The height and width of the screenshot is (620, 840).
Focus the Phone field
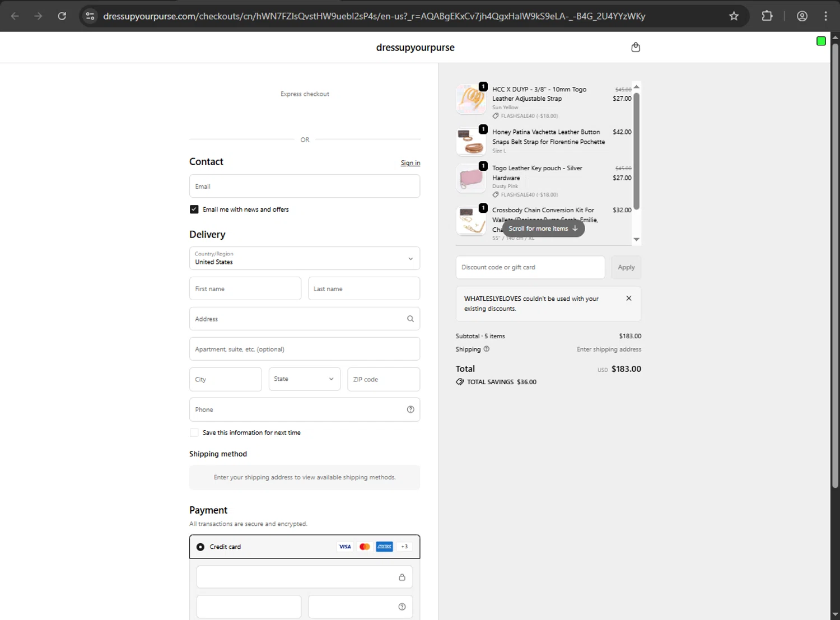[x=305, y=409]
